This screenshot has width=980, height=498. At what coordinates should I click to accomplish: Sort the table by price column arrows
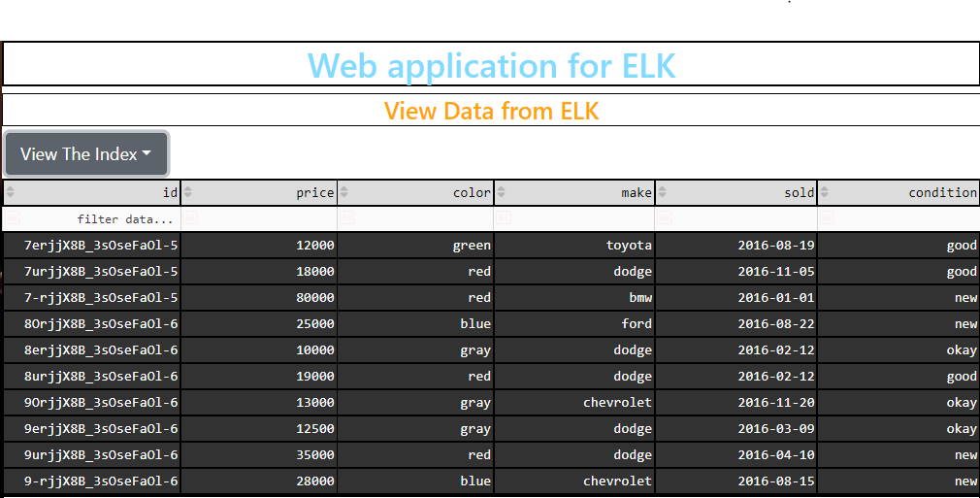(187, 192)
